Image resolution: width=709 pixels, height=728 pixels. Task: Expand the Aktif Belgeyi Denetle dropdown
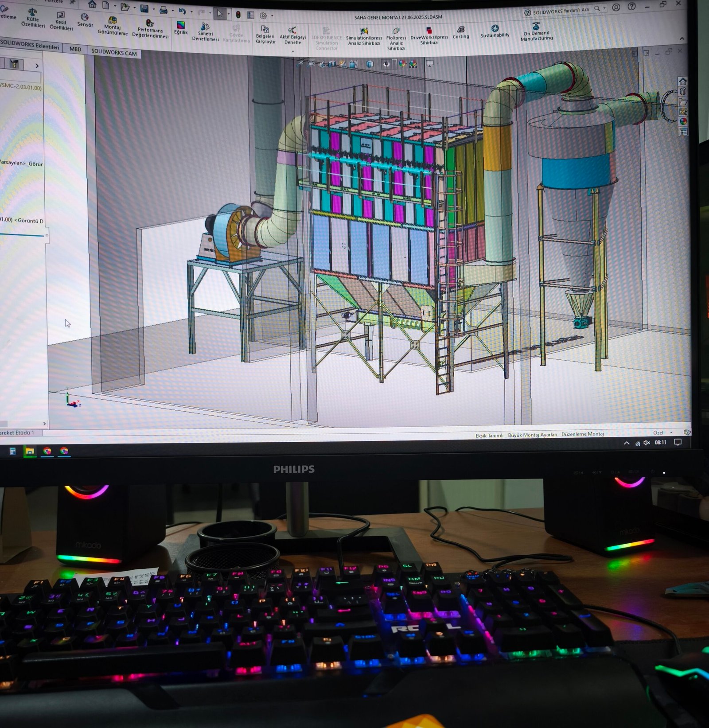[292, 51]
